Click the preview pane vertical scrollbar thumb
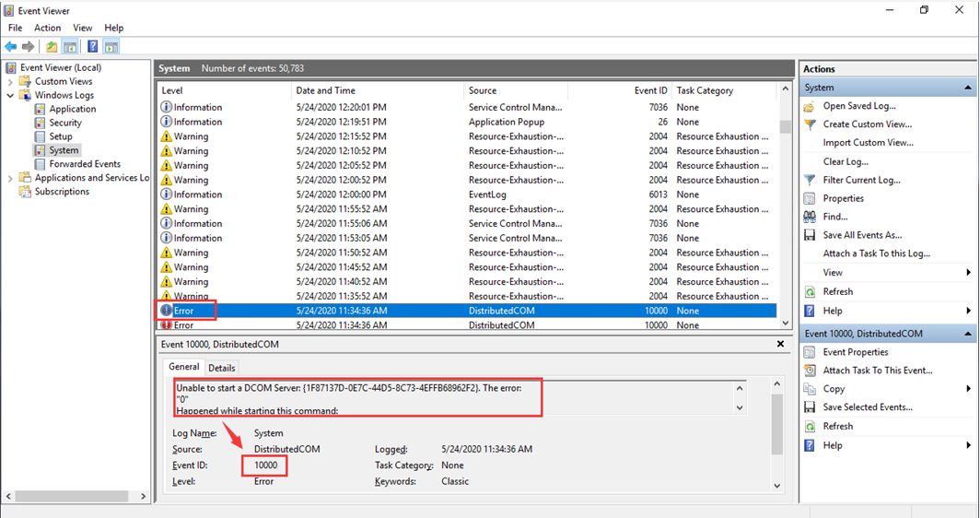Image resolution: width=980 pixels, height=518 pixels. click(x=776, y=424)
